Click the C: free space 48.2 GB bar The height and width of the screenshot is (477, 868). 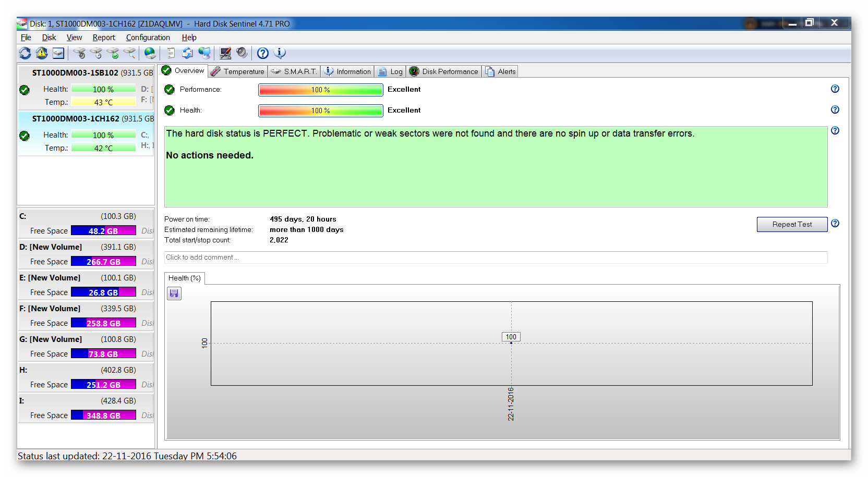pos(103,231)
